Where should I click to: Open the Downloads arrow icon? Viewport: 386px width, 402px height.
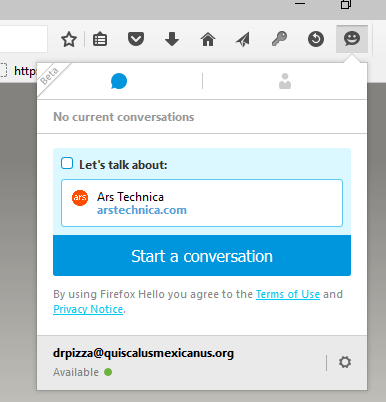click(172, 39)
